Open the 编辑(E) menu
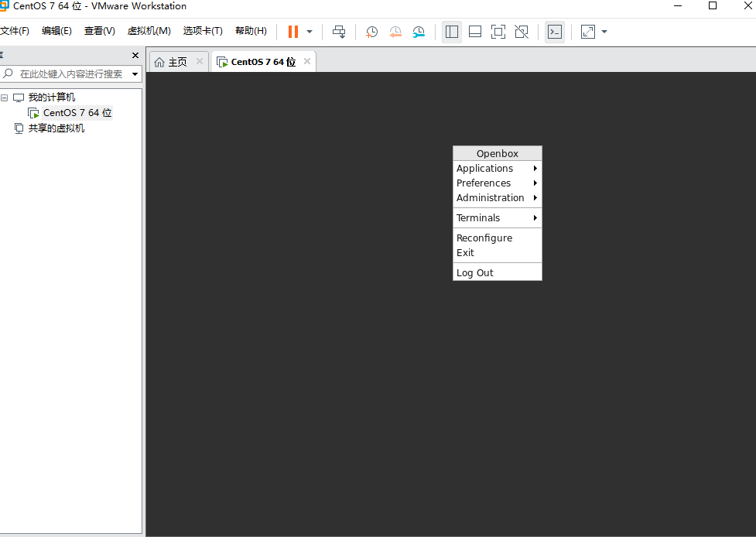 click(x=56, y=31)
